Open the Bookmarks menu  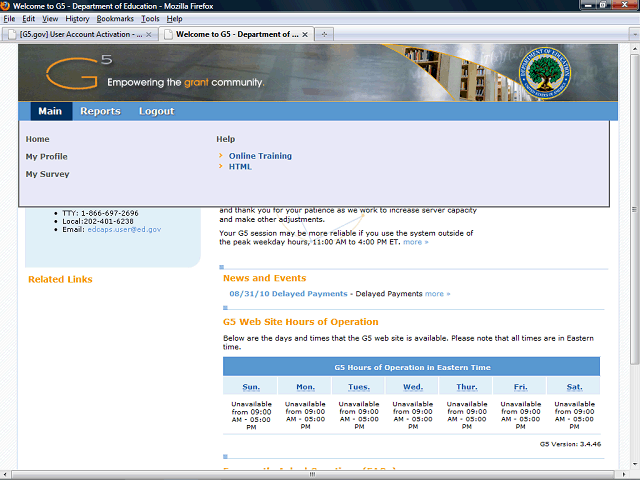pyautogui.click(x=115, y=19)
